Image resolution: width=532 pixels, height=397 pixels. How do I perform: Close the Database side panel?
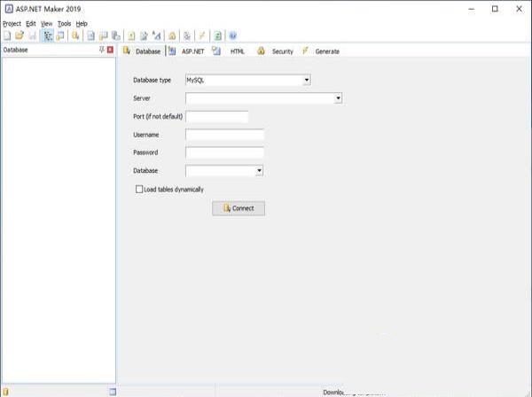point(110,50)
